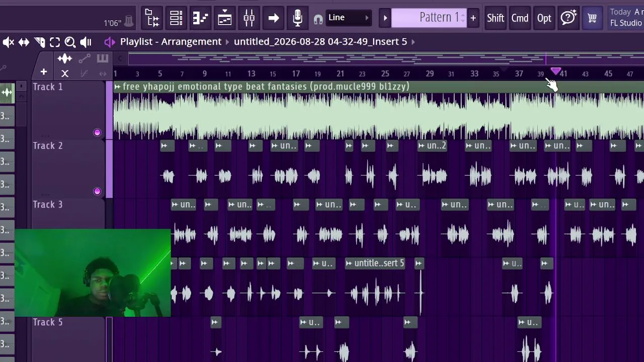Choose the select tool with bracket corners
The width and height of the screenshot is (644, 362).
click(x=54, y=42)
